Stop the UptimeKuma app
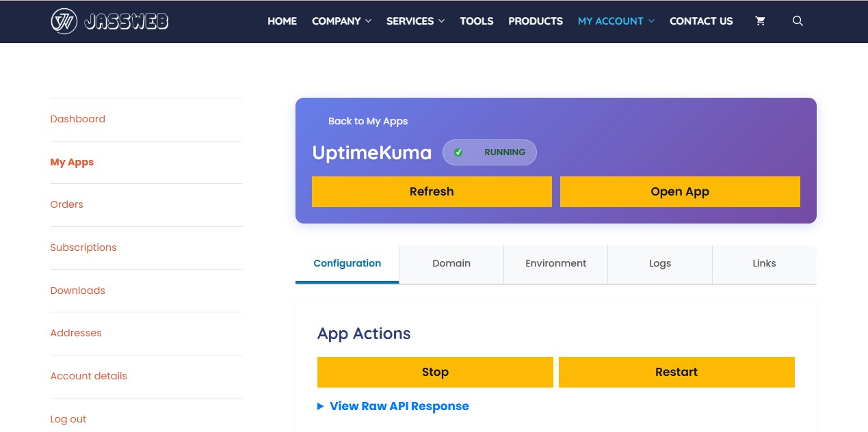 [435, 372]
